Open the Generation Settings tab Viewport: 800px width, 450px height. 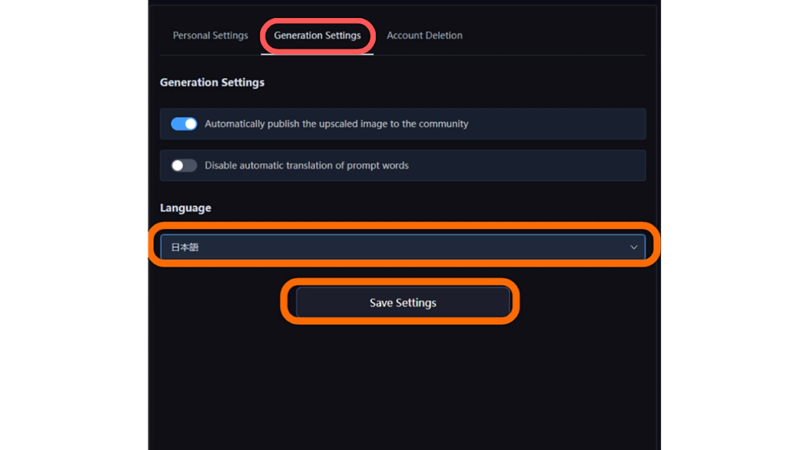pyautogui.click(x=317, y=35)
